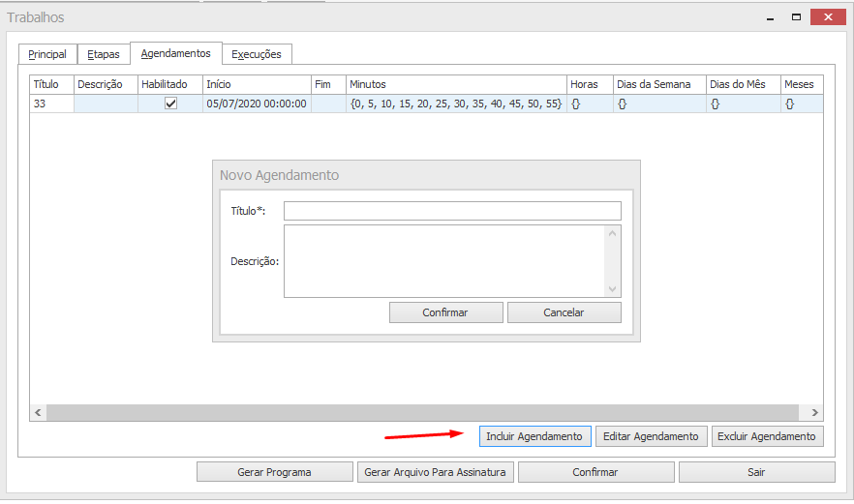
Task: Cancel the Novo Agendamento dialog
Action: 564,312
